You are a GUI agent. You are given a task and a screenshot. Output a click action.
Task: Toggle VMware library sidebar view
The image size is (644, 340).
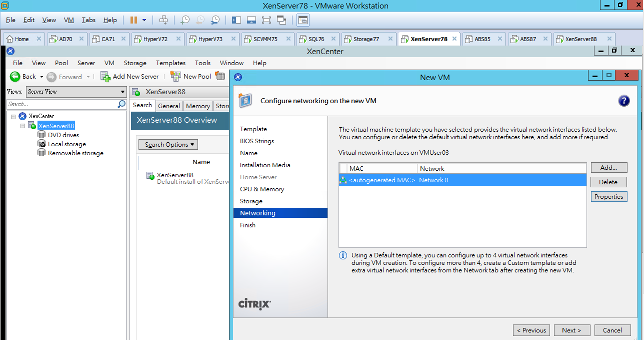point(236,20)
